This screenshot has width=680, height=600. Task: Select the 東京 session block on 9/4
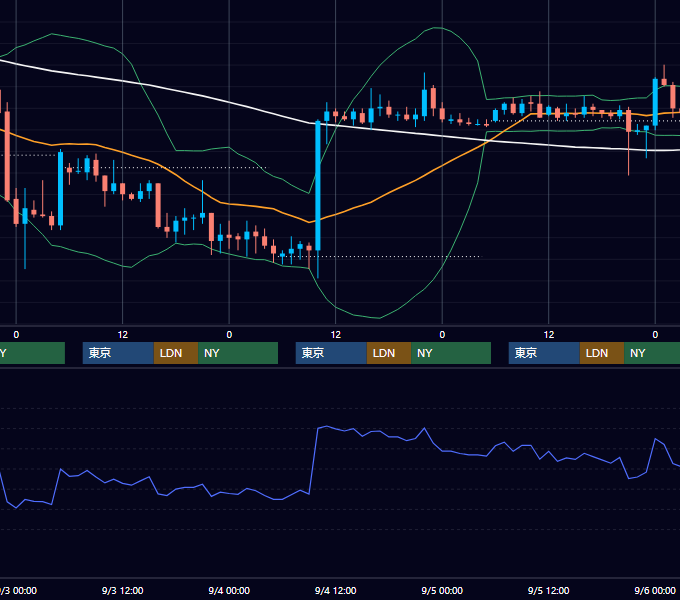point(331,353)
